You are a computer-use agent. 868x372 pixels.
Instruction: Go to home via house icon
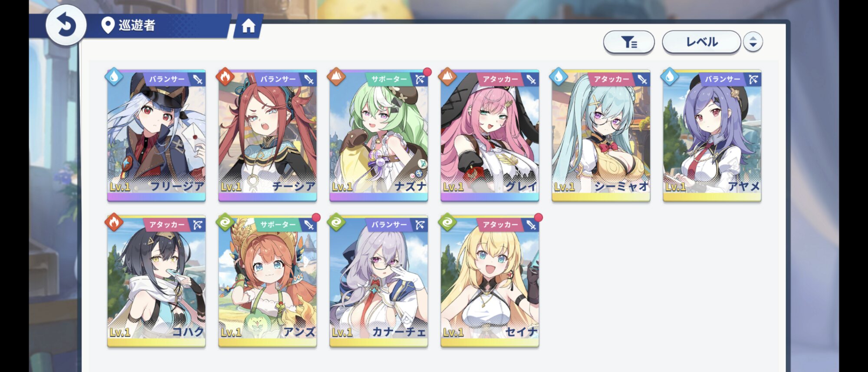coord(248,26)
